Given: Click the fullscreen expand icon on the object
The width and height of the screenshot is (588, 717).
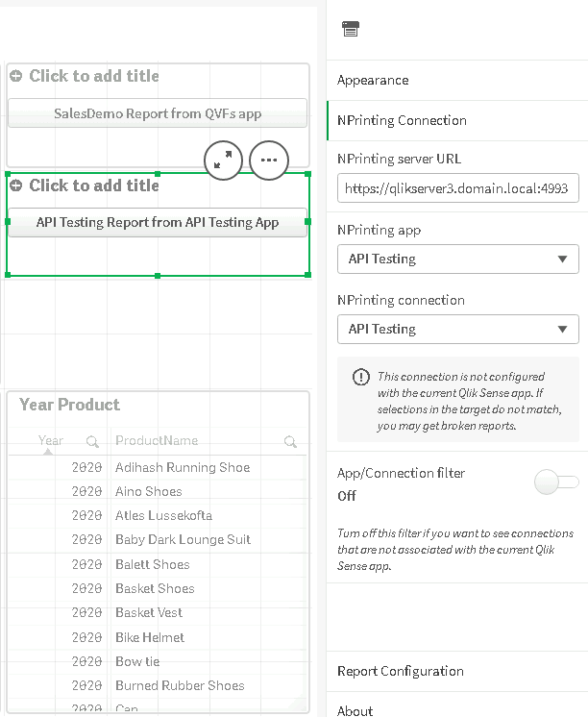Looking at the screenshot, I should pyautogui.click(x=223, y=160).
